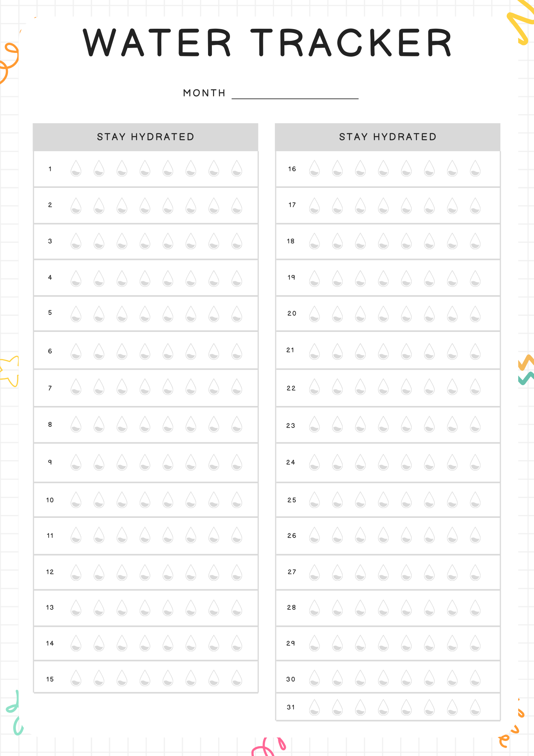Click the day 7 number label
Screen dimensions: 534x756
tap(50, 388)
